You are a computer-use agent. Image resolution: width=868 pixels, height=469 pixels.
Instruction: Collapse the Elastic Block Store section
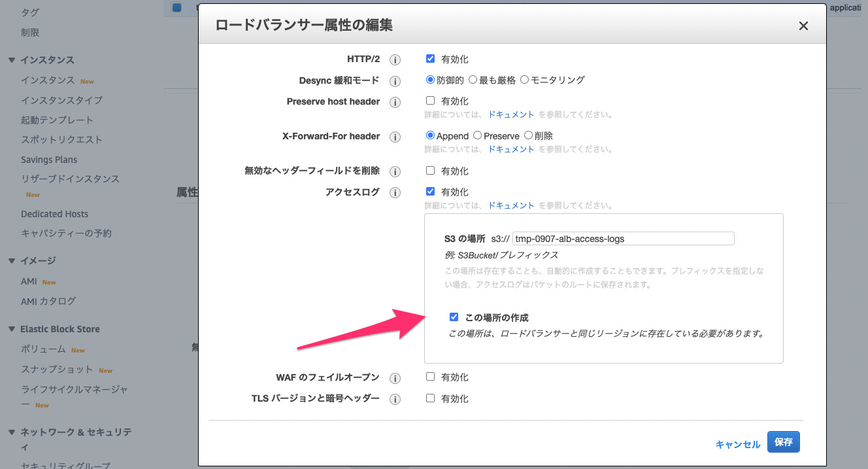coord(12,329)
